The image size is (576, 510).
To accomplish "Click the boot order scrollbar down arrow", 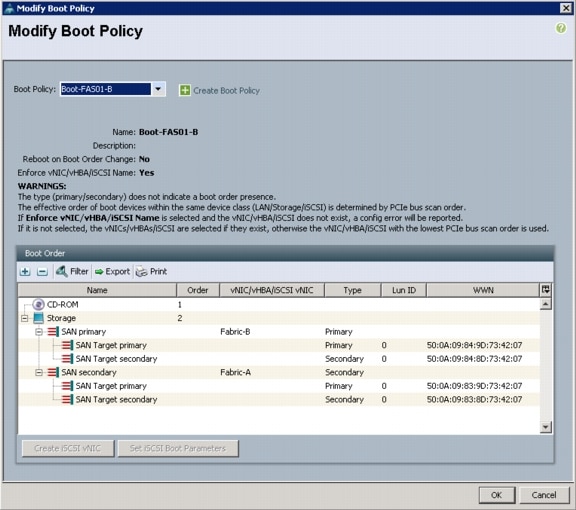I will pyautogui.click(x=546, y=427).
